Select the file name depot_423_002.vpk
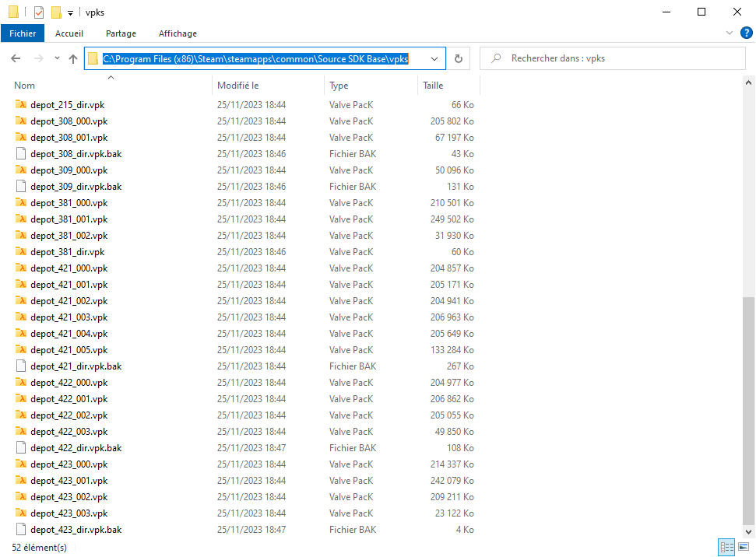Image resolution: width=756 pixels, height=557 pixels. point(69,497)
